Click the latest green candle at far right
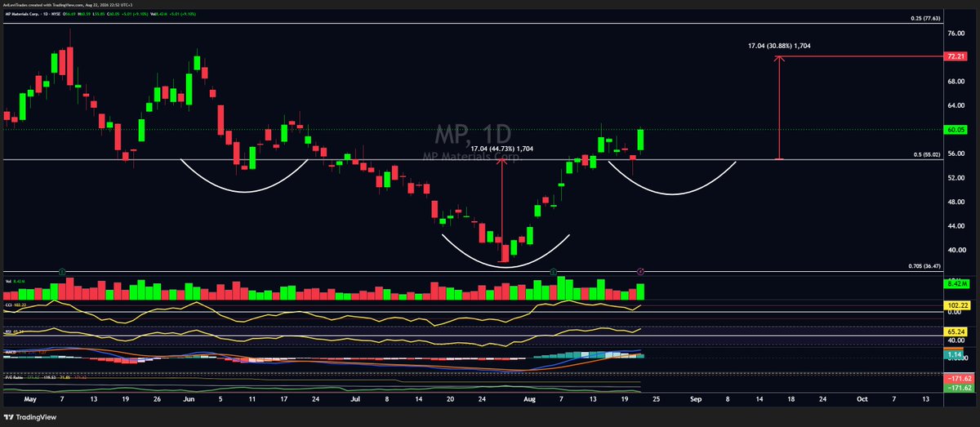 pos(641,140)
